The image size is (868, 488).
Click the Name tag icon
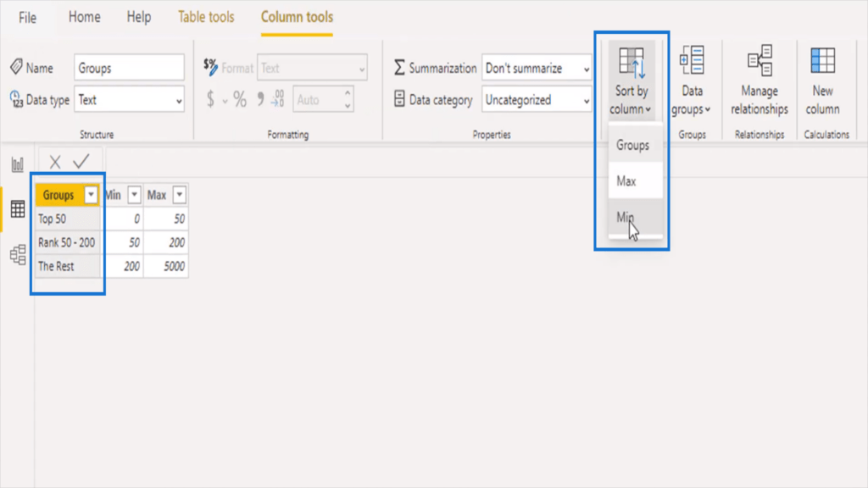(x=16, y=67)
